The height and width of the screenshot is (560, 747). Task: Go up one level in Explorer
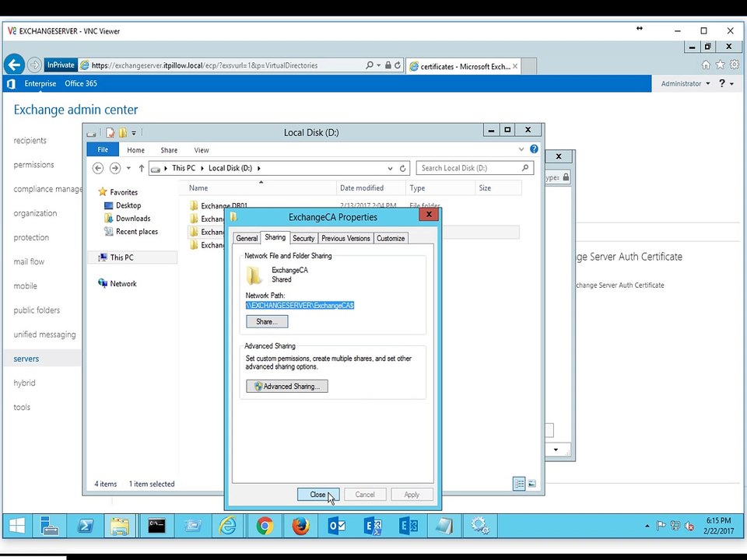[141, 168]
